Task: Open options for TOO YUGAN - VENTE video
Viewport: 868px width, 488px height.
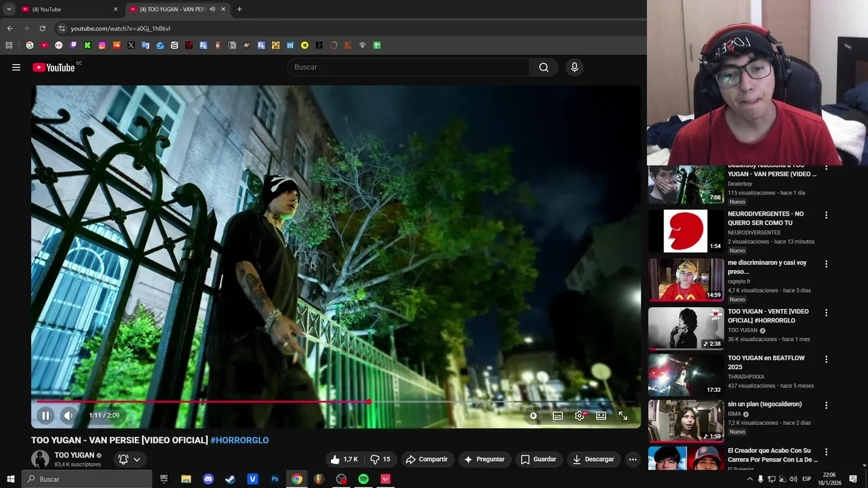Action: [x=826, y=312]
